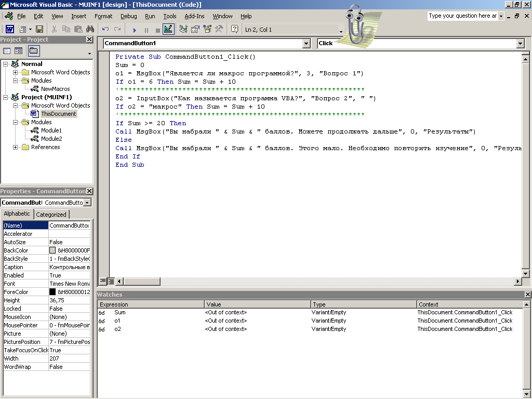Select Module2 in the project tree
532x399 pixels.
51,139
